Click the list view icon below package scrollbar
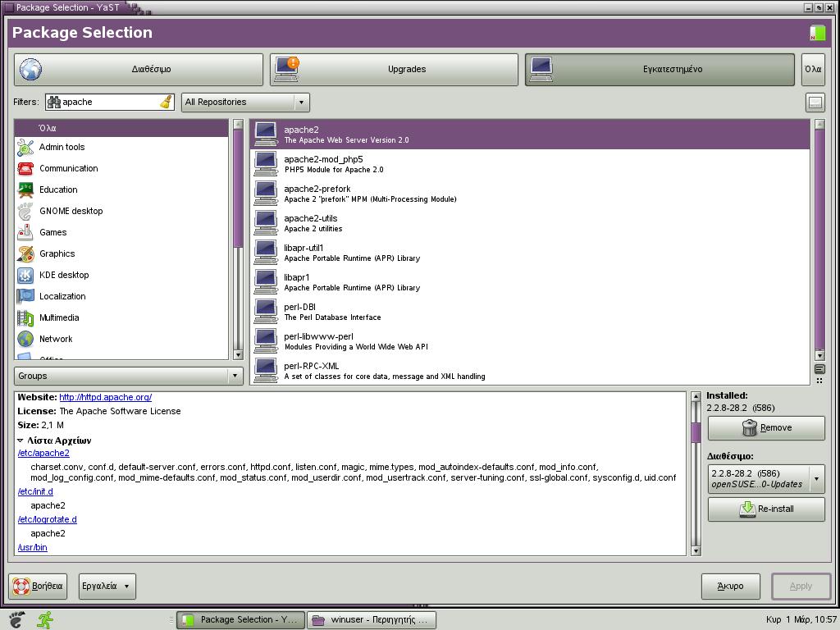The image size is (840, 630). [819, 369]
